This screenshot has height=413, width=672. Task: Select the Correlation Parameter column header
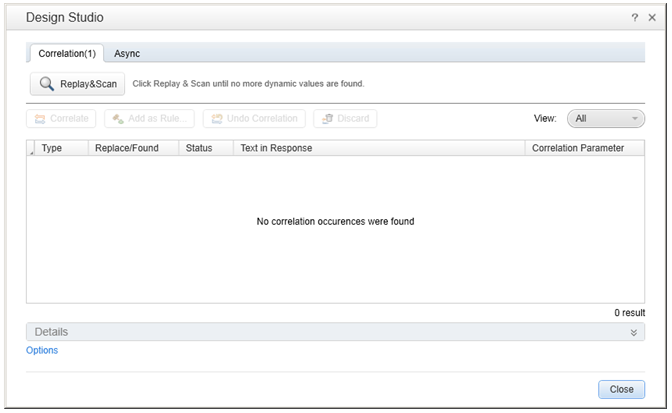pos(578,148)
